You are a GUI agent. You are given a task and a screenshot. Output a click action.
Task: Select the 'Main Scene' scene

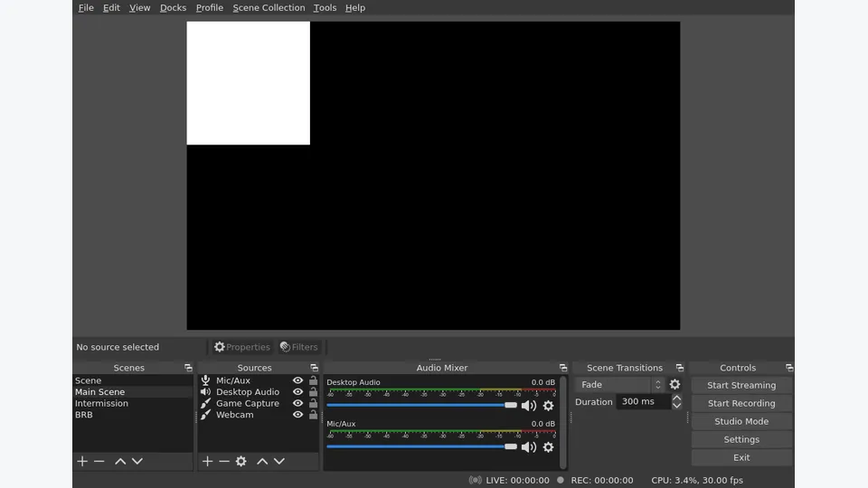133,391
